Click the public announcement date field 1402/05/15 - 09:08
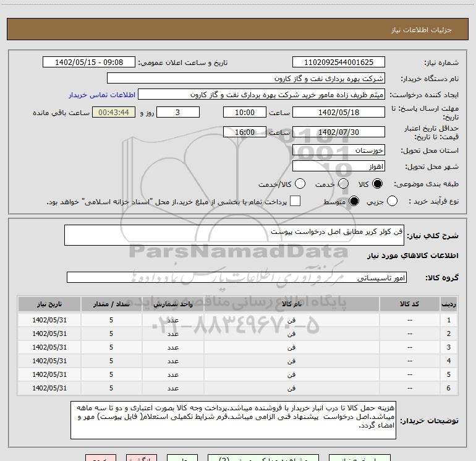 [x=89, y=62]
